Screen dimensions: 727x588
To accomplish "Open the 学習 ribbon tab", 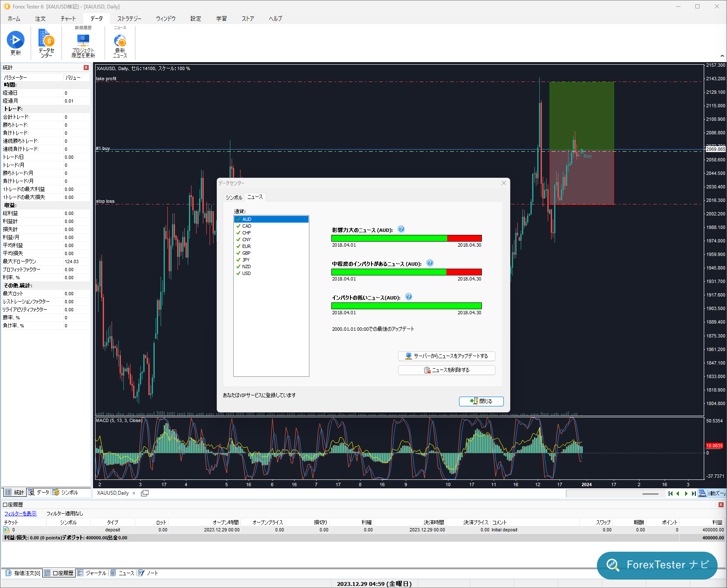I will point(221,19).
